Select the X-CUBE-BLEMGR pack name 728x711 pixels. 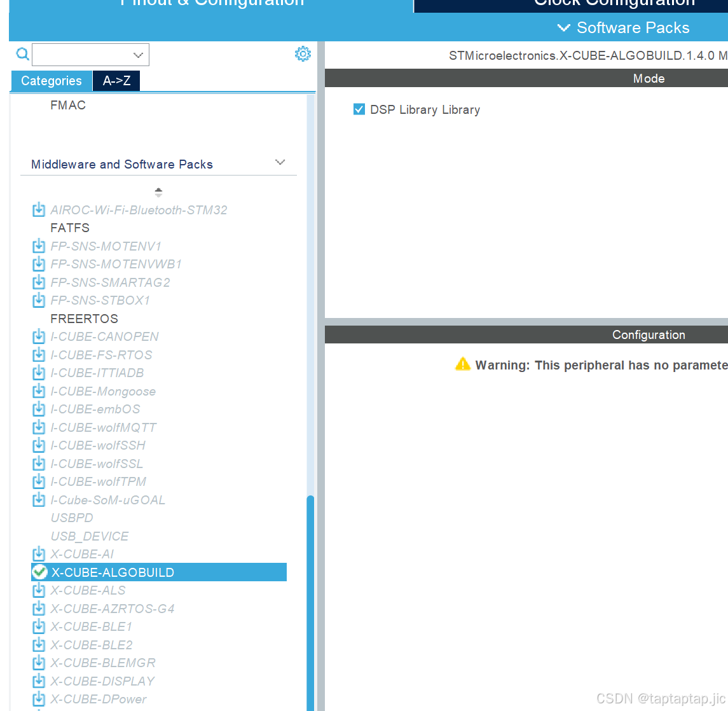pyautogui.click(x=102, y=662)
